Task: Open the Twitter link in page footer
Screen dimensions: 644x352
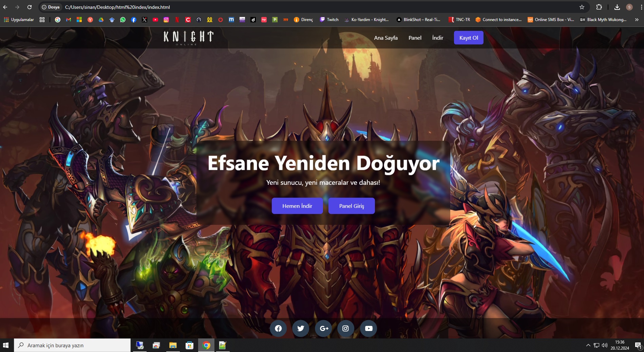Action: coord(301,328)
